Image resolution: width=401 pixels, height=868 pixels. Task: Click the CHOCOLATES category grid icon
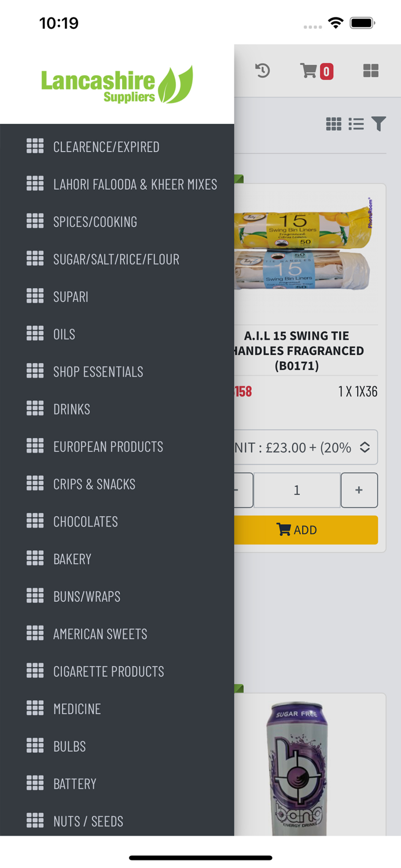35,521
